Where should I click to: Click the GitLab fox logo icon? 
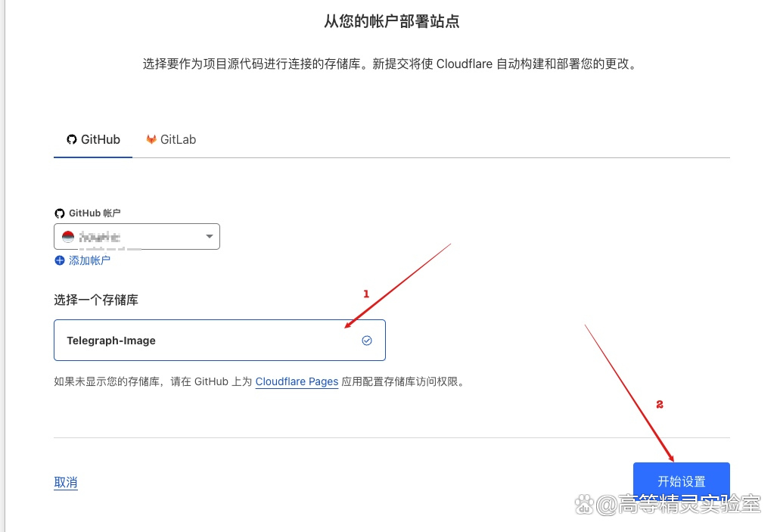coord(151,140)
